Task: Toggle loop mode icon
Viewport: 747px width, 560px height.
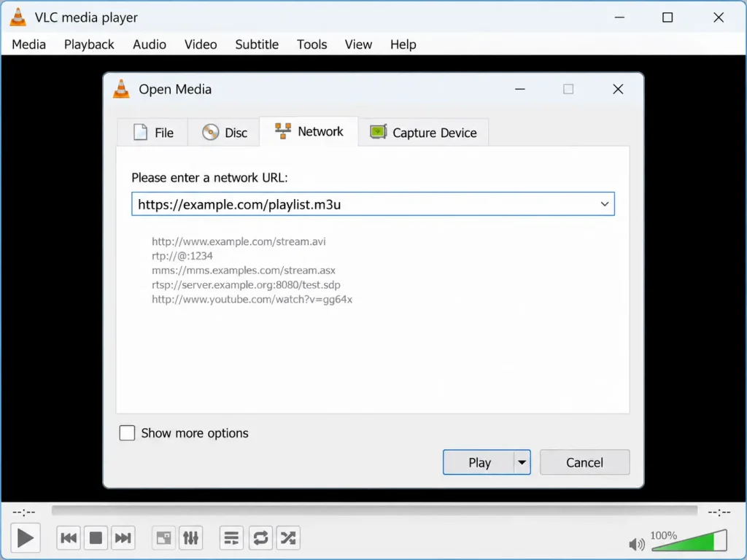Action: [x=260, y=538]
